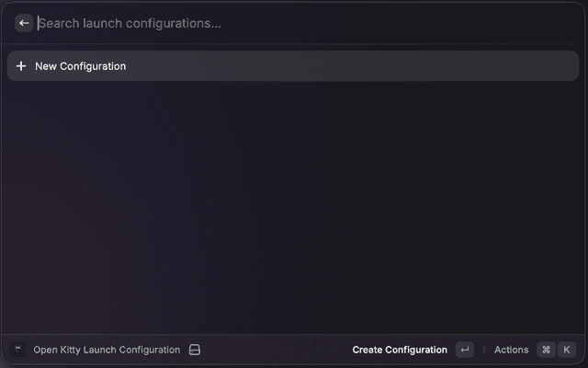Click the right end of the search bar
This screenshot has width=588, height=368.
tap(560, 23)
